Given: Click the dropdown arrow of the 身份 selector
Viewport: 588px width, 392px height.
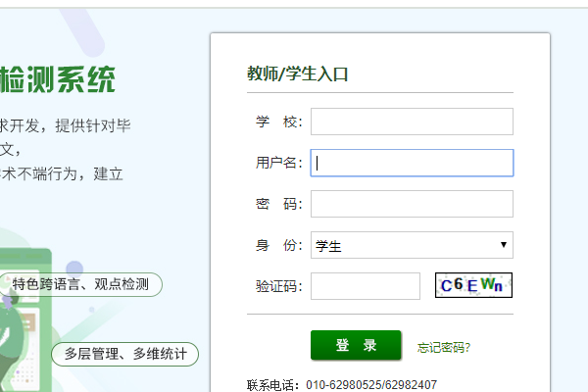Looking at the screenshot, I should coord(503,245).
